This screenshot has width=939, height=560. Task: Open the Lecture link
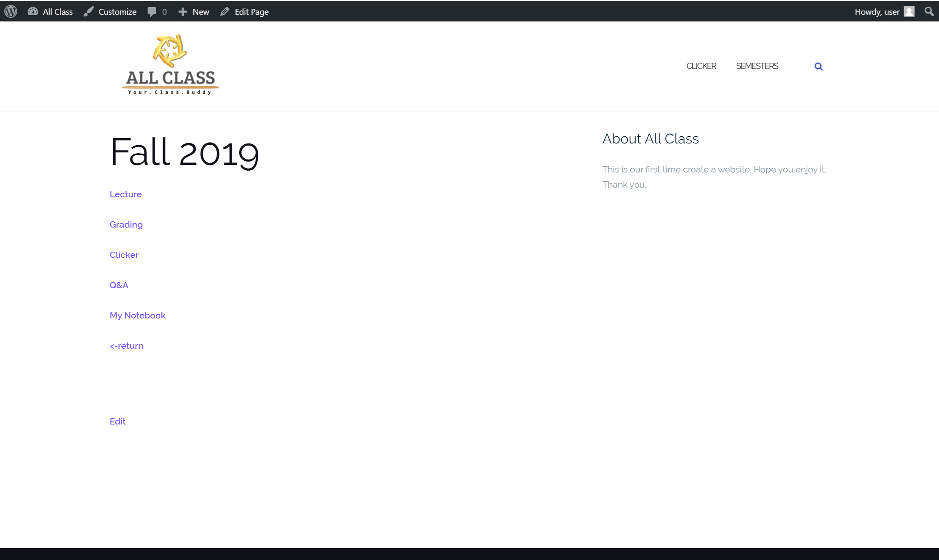(125, 194)
